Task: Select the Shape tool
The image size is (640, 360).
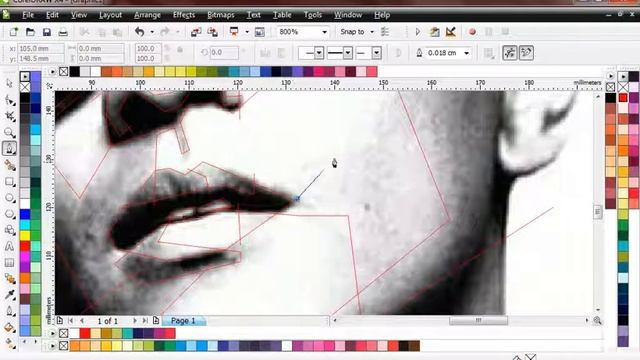Action: point(9,100)
